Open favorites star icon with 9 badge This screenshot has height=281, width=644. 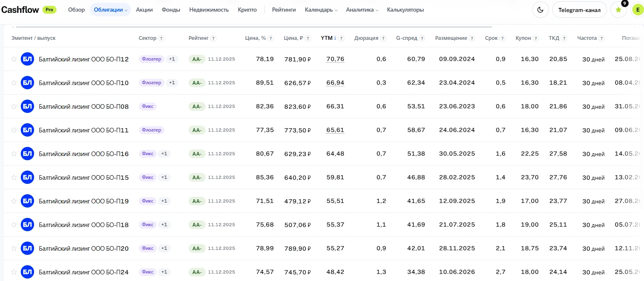(x=618, y=10)
